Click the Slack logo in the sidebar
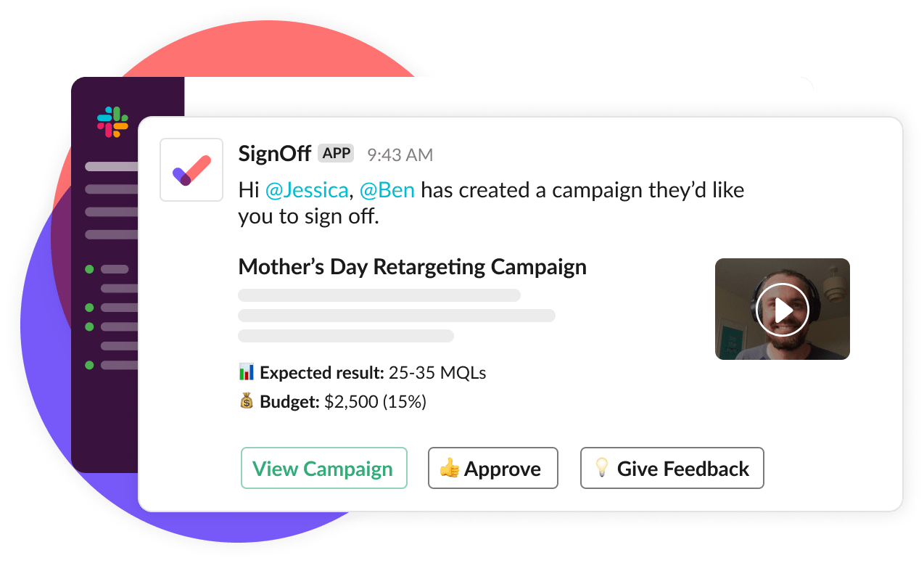Screen dimensions: 924x563 (x=112, y=122)
